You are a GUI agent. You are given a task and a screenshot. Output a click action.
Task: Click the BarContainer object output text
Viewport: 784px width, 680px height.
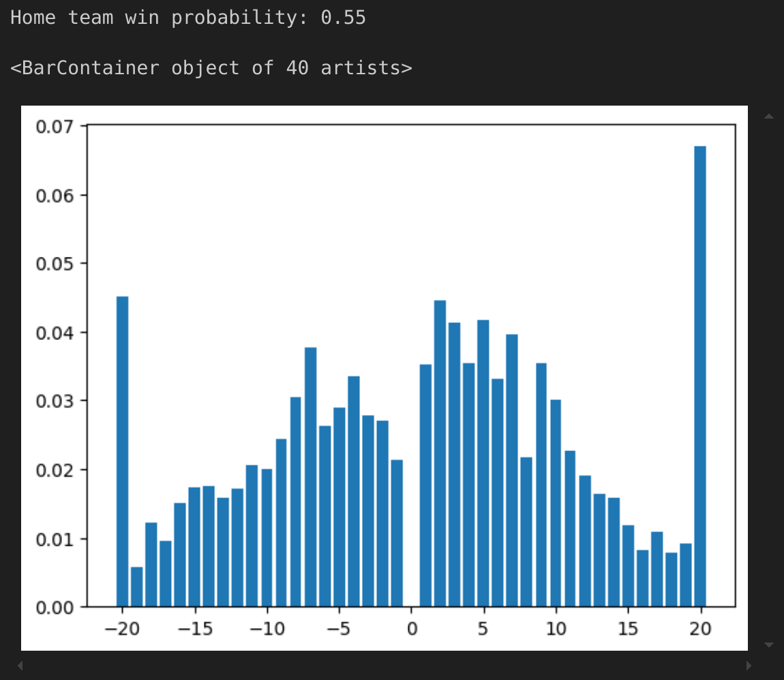[211, 68]
